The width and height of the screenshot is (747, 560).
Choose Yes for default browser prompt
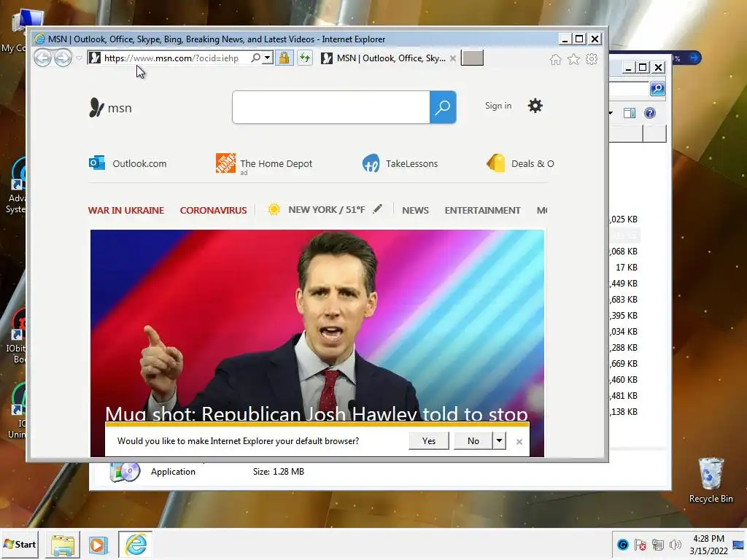click(429, 441)
